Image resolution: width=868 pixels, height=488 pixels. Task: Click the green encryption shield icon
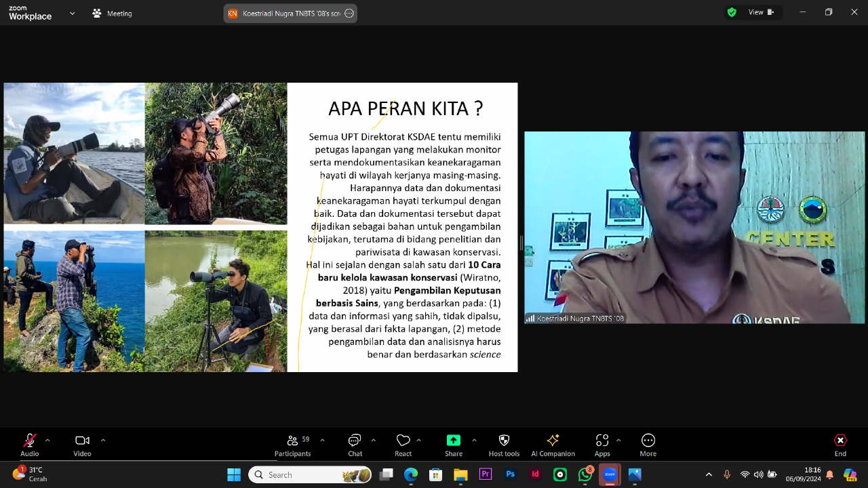(x=732, y=12)
